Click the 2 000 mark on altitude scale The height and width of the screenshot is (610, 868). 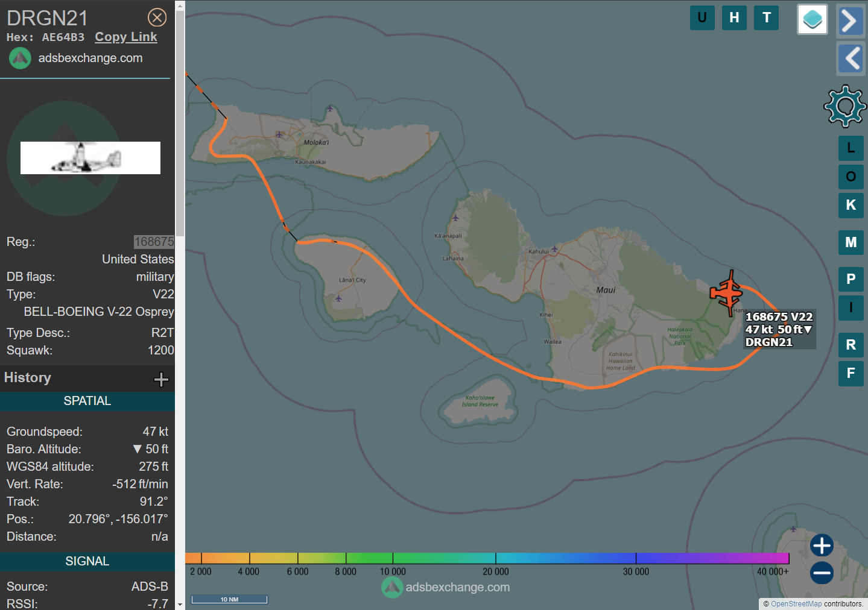(x=201, y=571)
